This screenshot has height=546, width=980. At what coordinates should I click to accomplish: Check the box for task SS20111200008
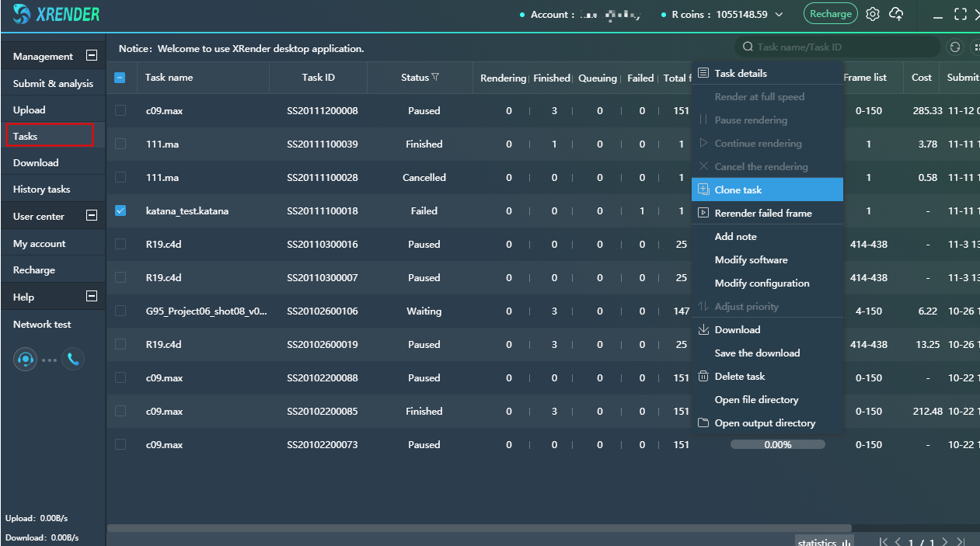pos(120,110)
